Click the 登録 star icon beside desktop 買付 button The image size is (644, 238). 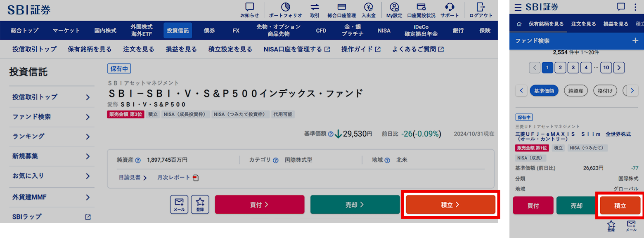200,204
